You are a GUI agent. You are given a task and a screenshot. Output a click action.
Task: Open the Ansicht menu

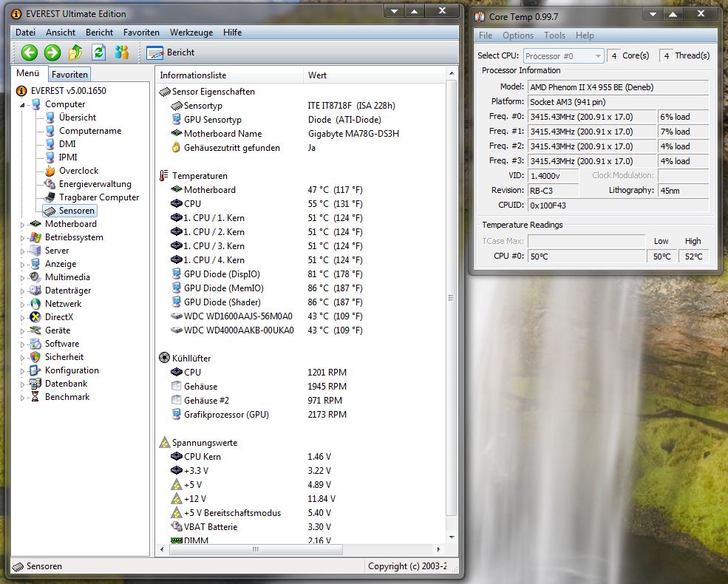(x=61, y=32)
